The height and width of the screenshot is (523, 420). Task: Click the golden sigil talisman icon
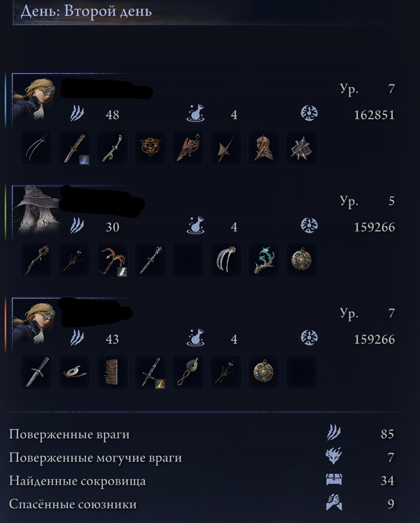[x=150, y=148]
